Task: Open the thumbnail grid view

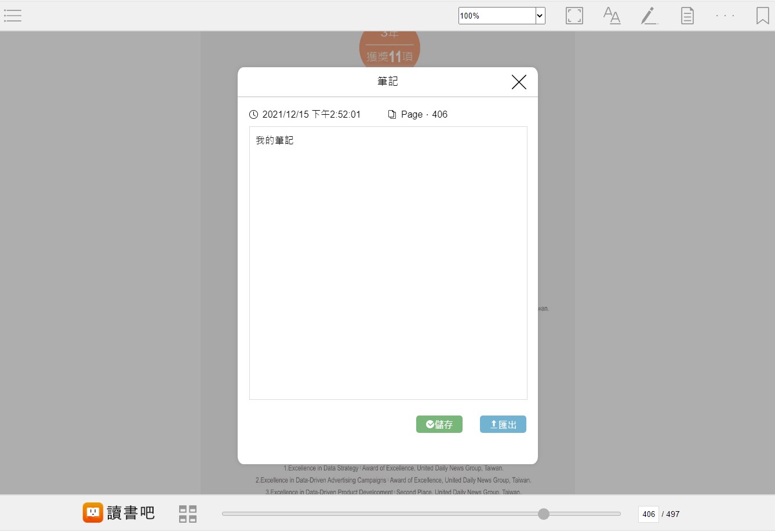Action: 188,514
